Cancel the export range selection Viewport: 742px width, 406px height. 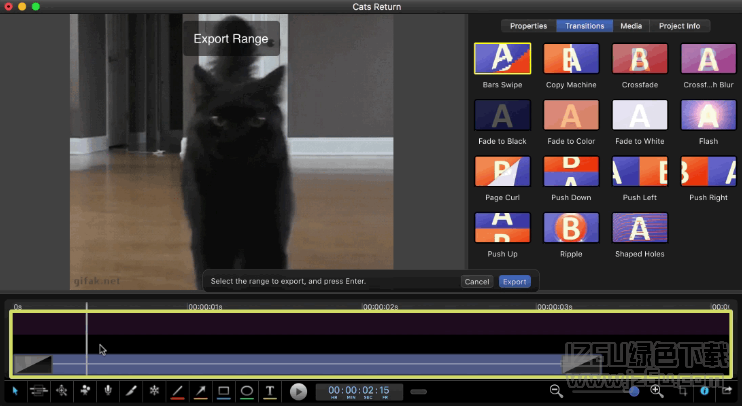477,282
